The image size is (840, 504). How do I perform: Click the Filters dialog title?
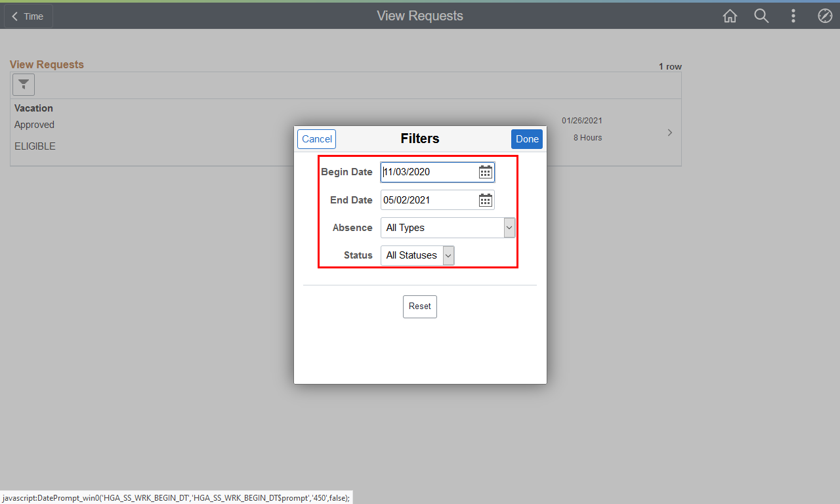coord(420,138)
